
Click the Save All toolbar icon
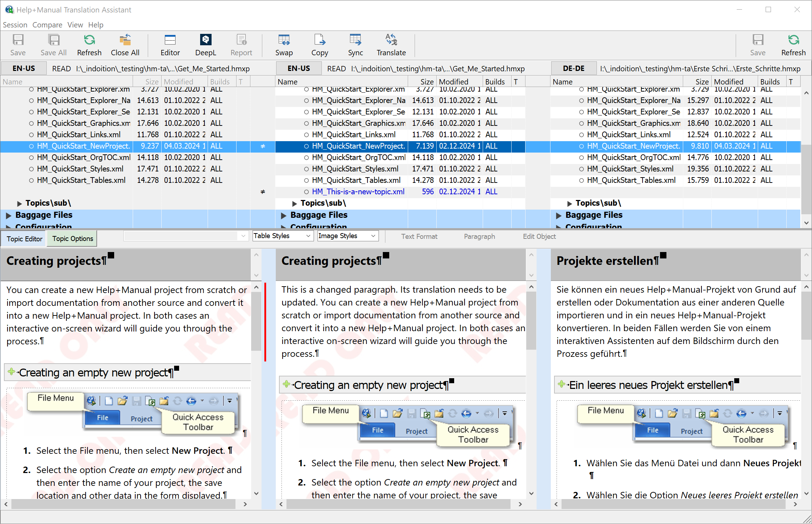pos(54,45)
